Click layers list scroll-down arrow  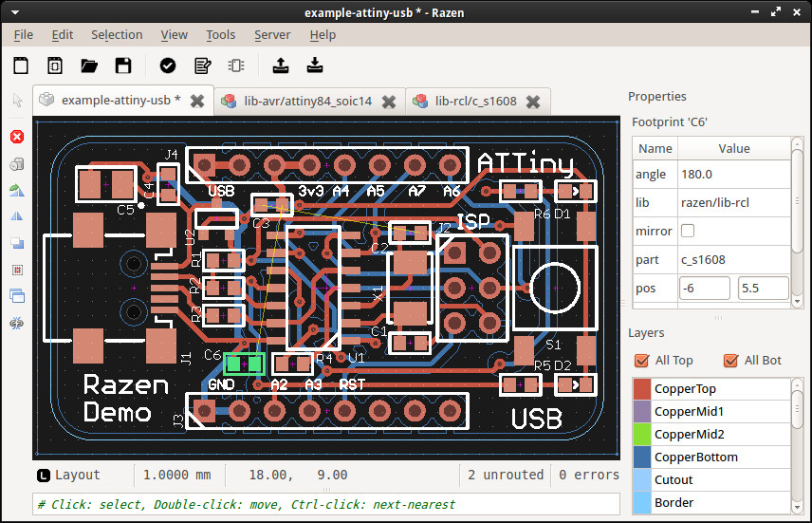(798, 508)
